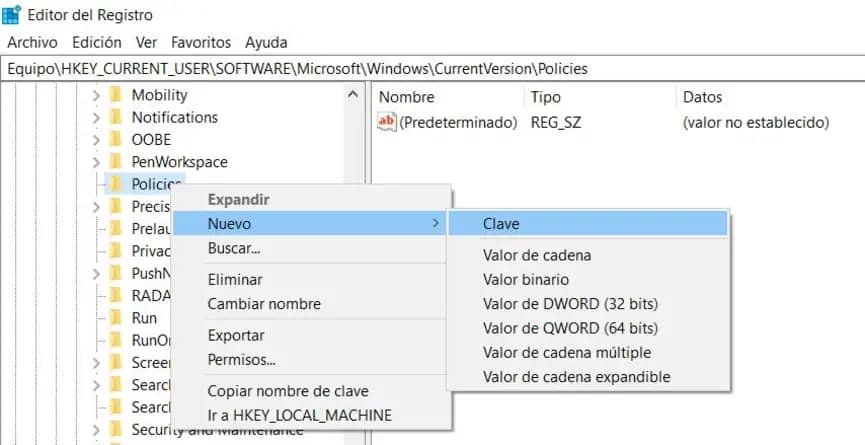865x445 pixels.
Task: Select Valor de DWORD (32 bits)
Action: tap(588, 304)
